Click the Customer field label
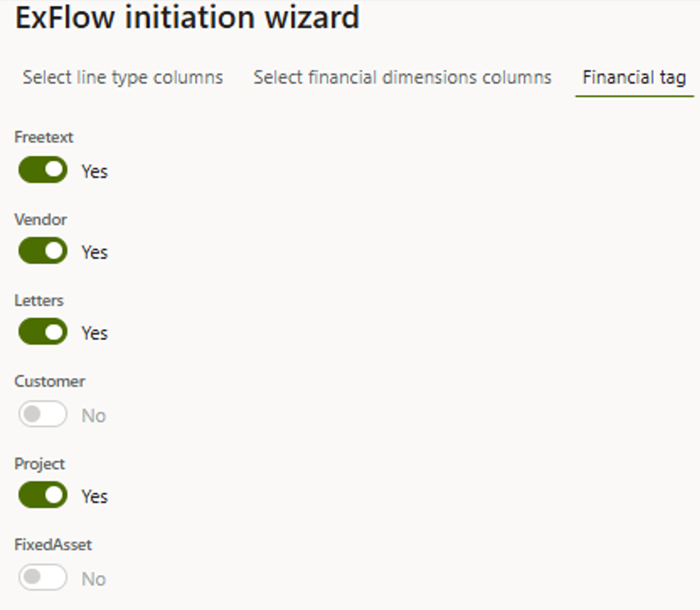 click(50, 381)
